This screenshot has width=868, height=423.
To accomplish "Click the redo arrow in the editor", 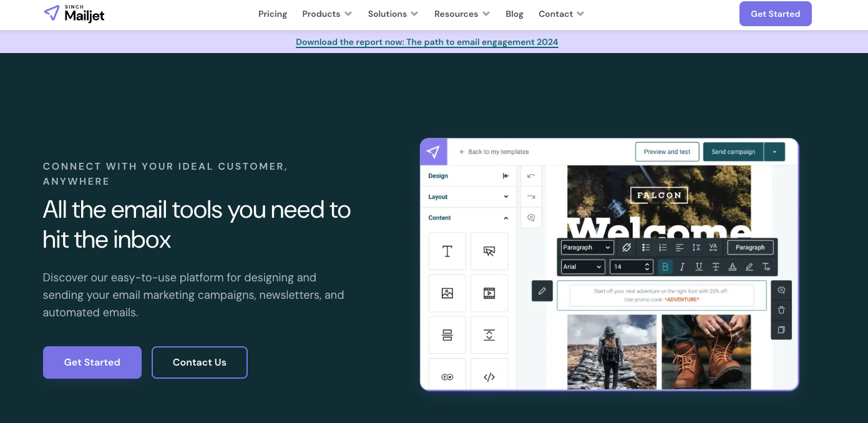I will point(531,197).
